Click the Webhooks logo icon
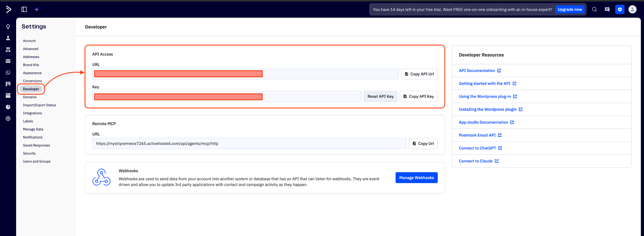This screenshot has height=236, width=644. click(101, 177)
